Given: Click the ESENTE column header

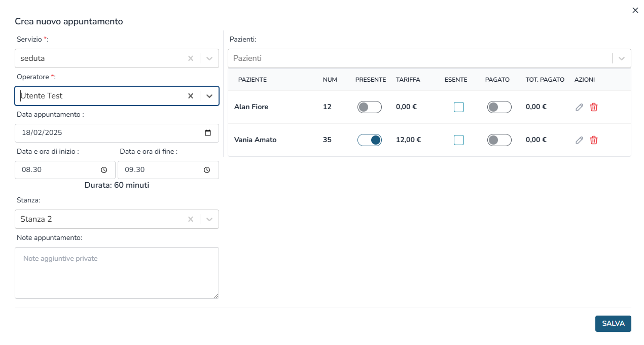Looking at the screenshot, I should (x=456, y=80).
